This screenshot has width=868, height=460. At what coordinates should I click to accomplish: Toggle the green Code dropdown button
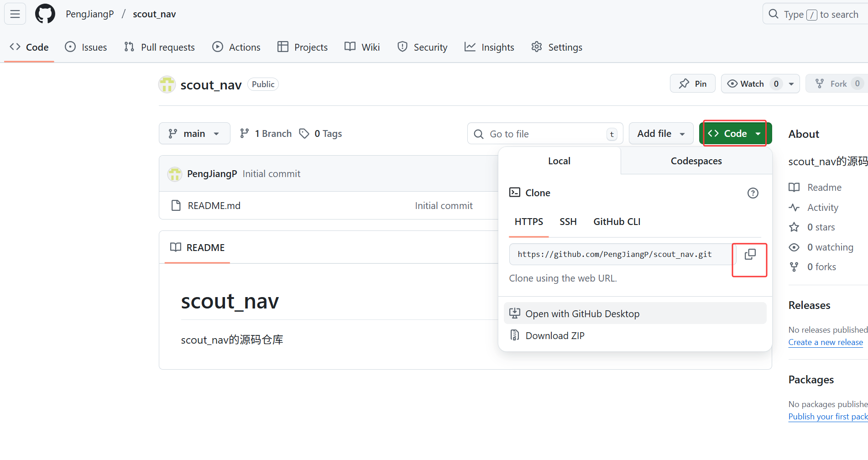point(735,133)
